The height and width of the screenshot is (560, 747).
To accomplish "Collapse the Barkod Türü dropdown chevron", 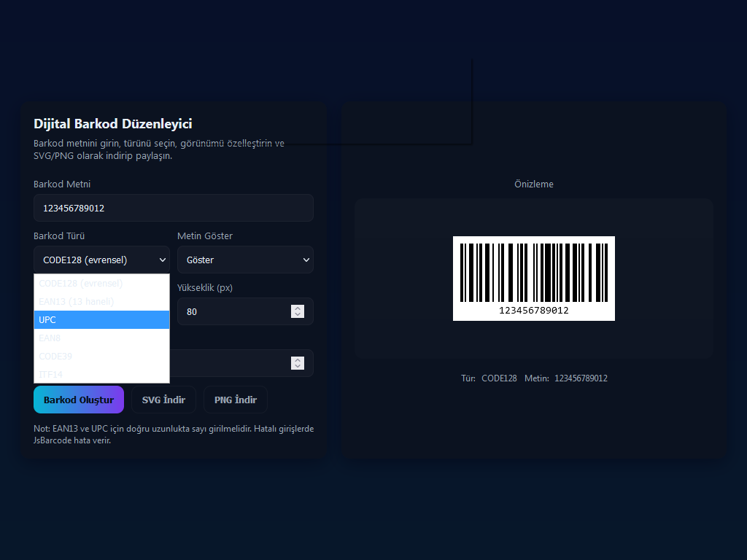I will (162, 260).
